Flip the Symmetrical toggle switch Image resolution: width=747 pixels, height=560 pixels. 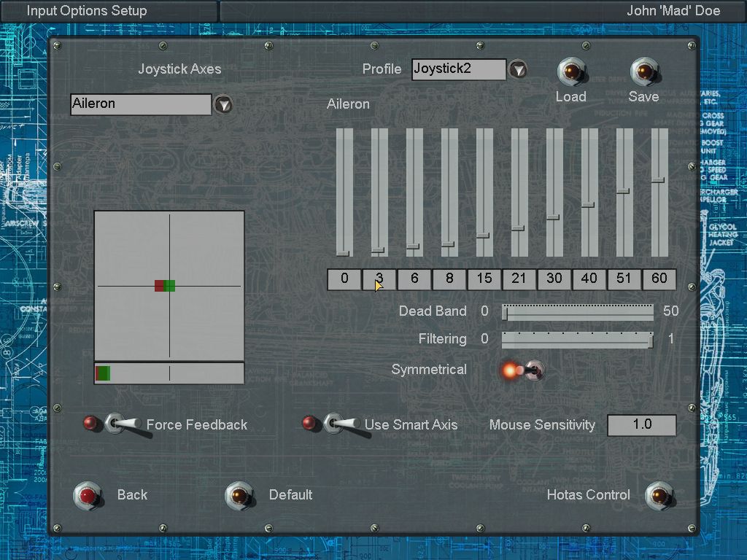point(531,370)
